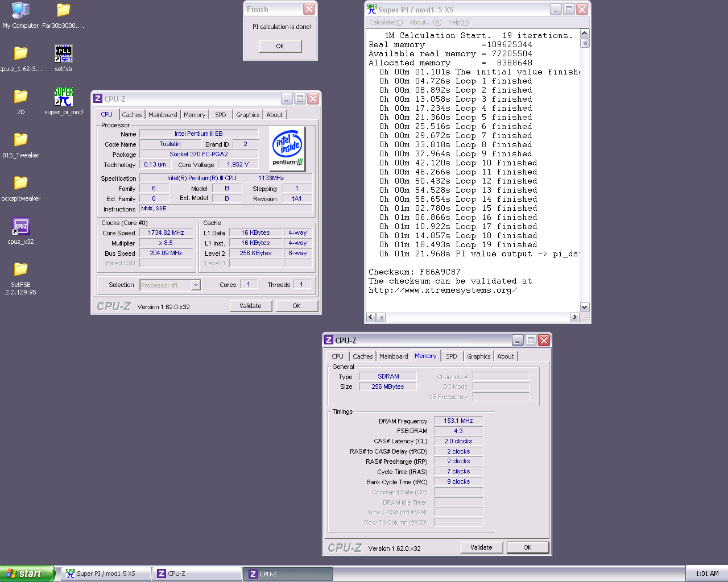Image resolution: width=728 pixels, height=582 pixels.
Task: Click the Multiplier value x 8.5
Action: [x=166, y=243]
